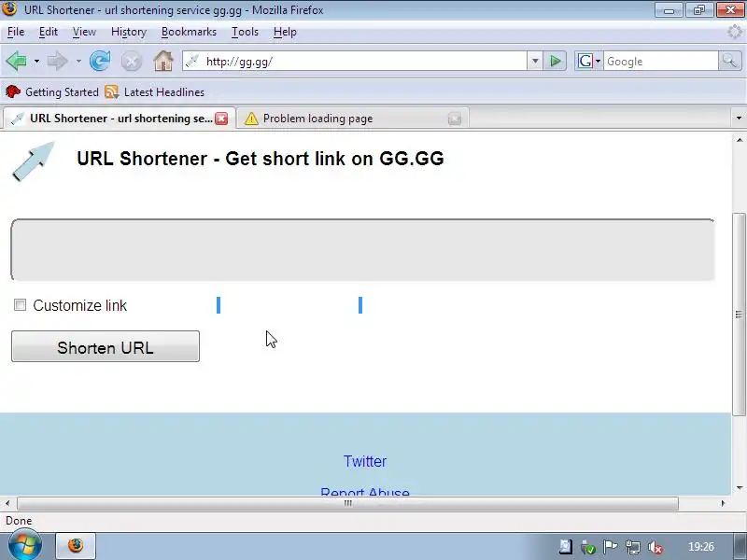Open the Edit menu
This screenshot has height=560, width=747.
tap(49, 32)
